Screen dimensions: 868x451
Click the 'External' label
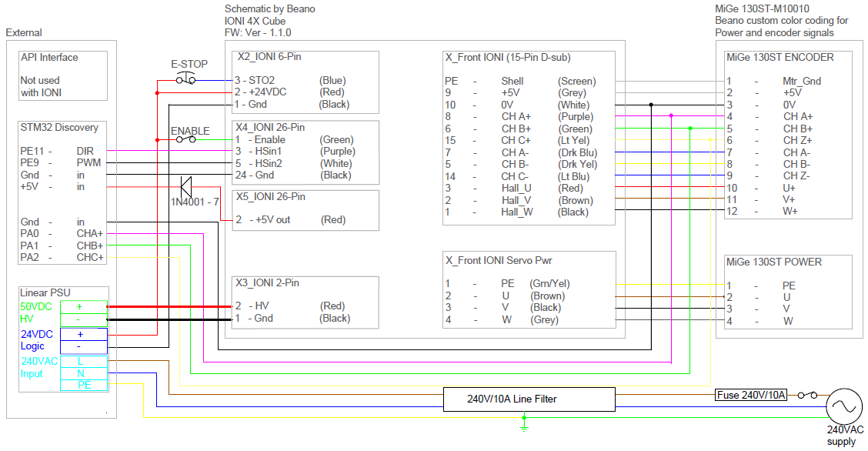coord(24,32)
